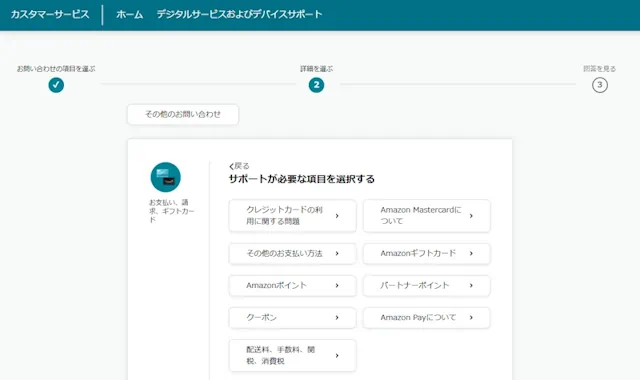The height and width of the screenshot is (380, 640).
Task: Choose Amazonギフトカード option
Action: pos(427,253)
